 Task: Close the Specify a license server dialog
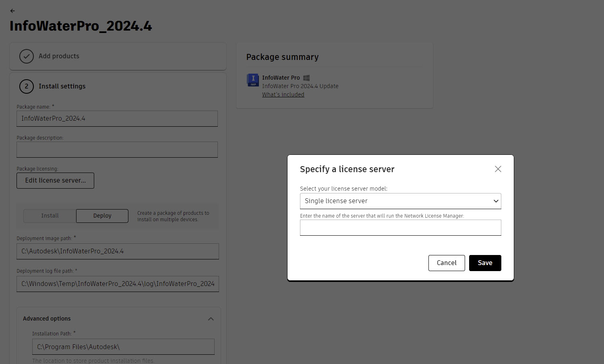coord(498,169)
